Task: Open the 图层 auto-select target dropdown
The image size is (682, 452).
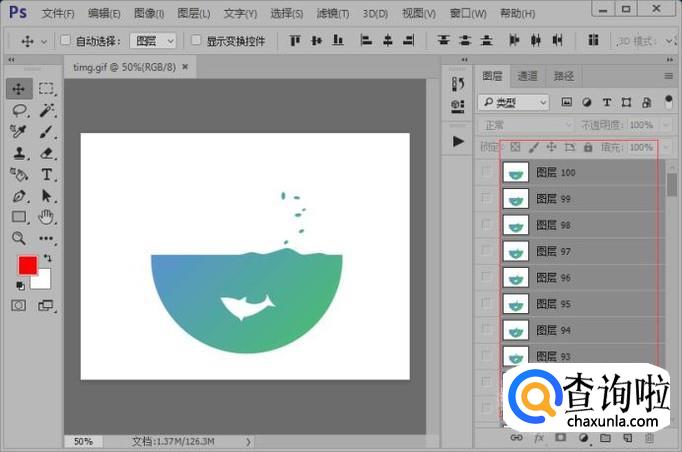Action: coord(153,41)
